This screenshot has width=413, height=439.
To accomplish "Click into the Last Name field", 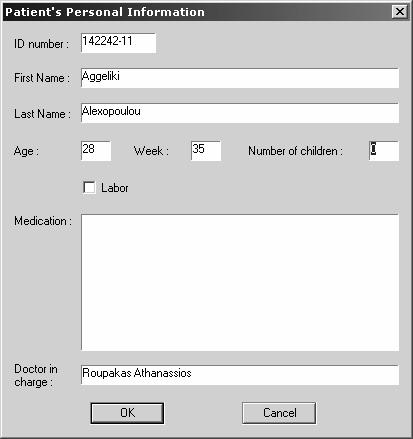I will 240,113.
